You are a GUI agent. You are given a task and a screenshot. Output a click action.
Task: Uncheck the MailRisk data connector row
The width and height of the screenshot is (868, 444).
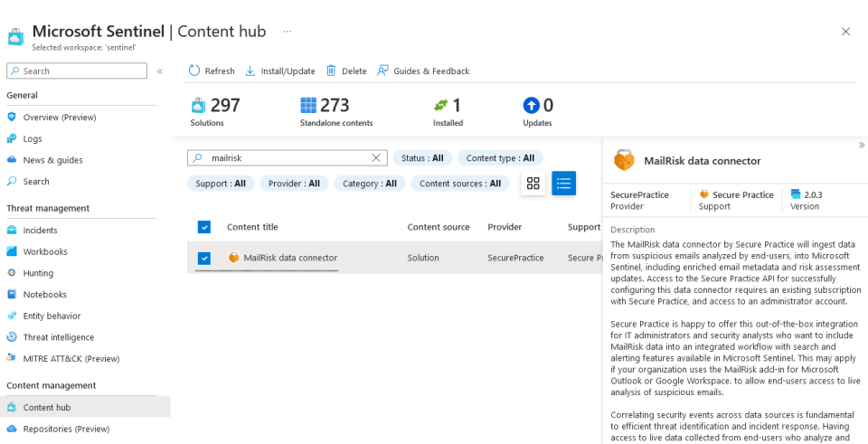203,258
